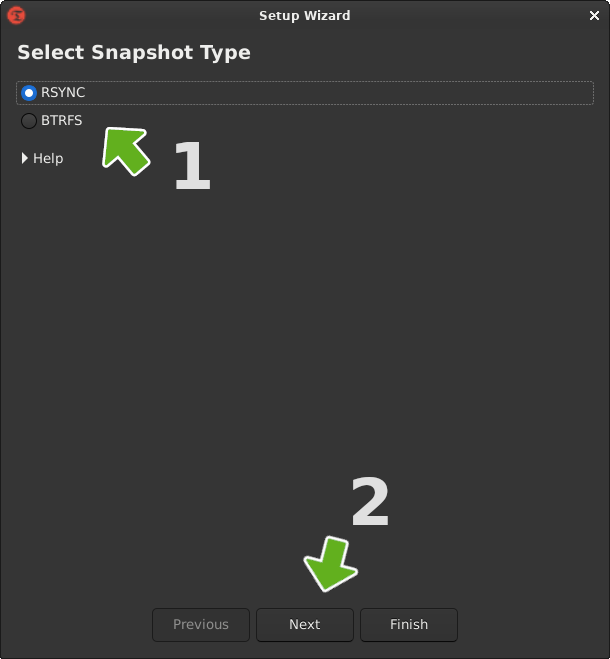Click the green arrow pointing at BTRFS
610x659 pixels.
(x=125, y=150)
